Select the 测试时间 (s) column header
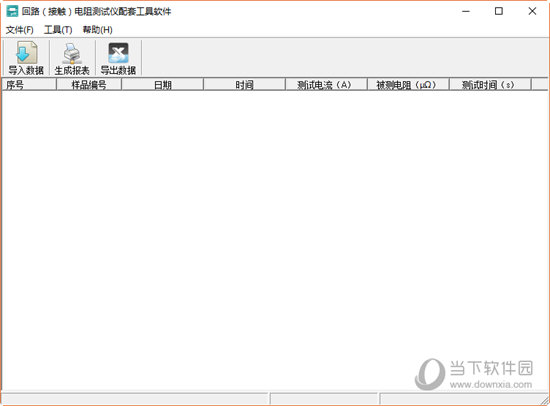 pos(490,85)
